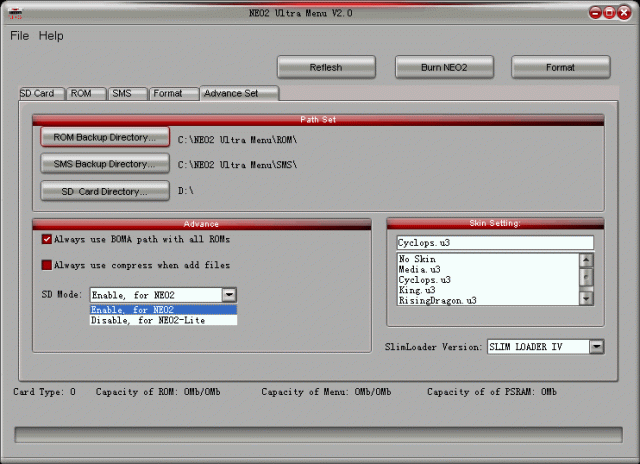
Task: Switch to the Format tab
Action: 174,93
